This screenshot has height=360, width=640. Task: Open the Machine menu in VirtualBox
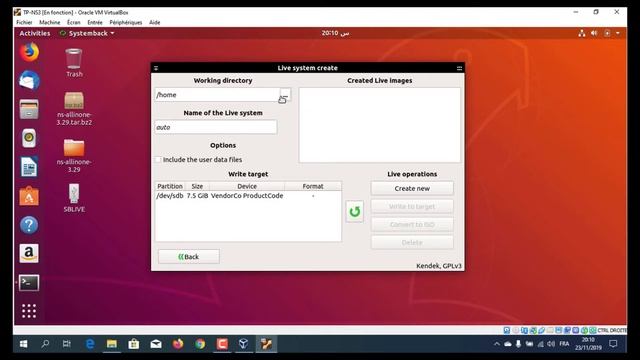(x=50, y=22)
